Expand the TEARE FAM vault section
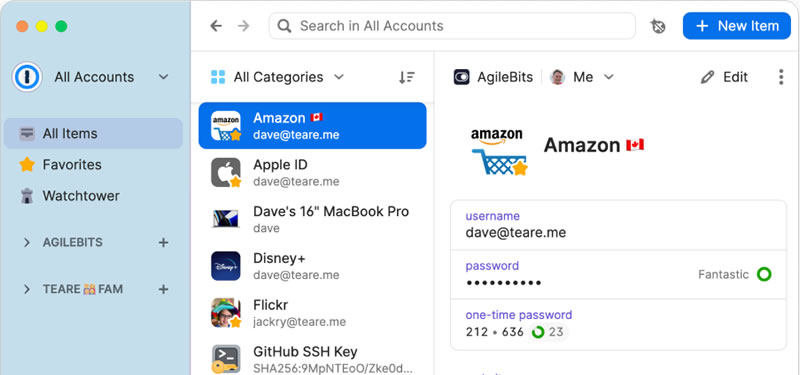 (x=27, y=289)
